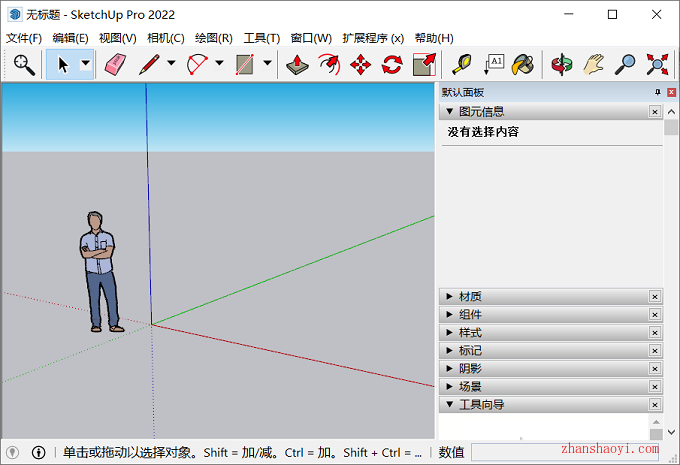Click the SketchUp app icon in title bar
This screenshot has height=465, width=680.
(15, 14)
